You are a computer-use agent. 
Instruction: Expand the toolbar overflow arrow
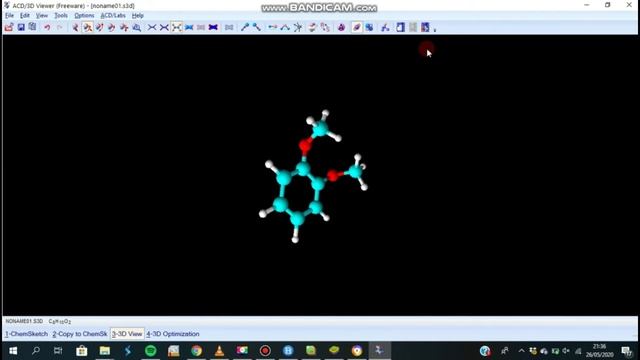(x=435, y=29)
